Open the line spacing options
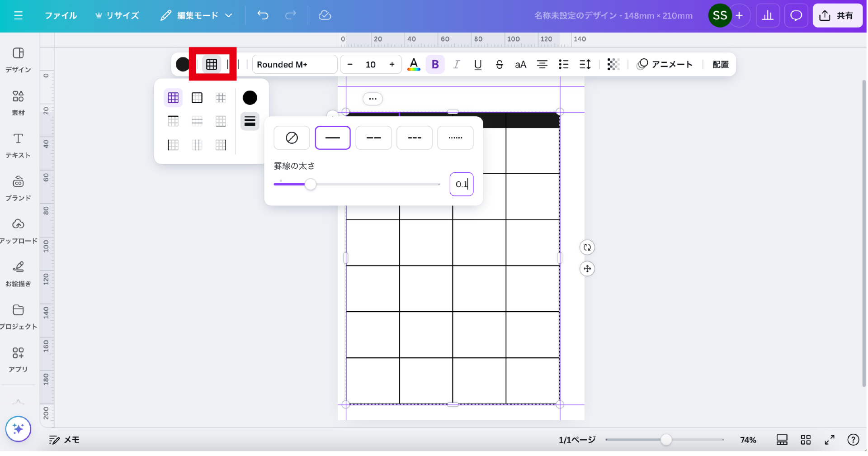Viewport: 868px width, 456px height. coord(585,64)
